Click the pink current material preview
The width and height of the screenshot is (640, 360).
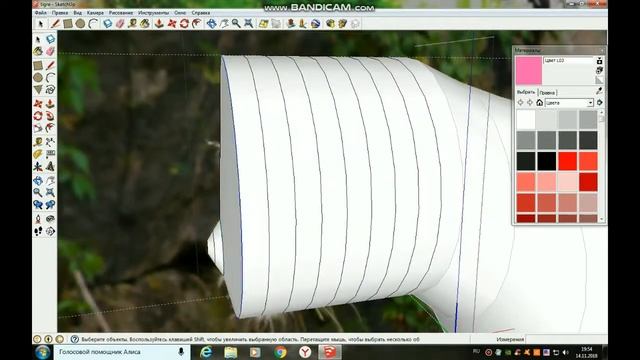[x=529, y=70]
